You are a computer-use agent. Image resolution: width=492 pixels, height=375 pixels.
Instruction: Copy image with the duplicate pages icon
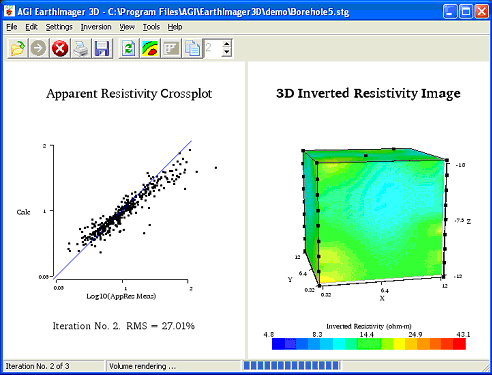pyautogui.click(x=192, y=49)
